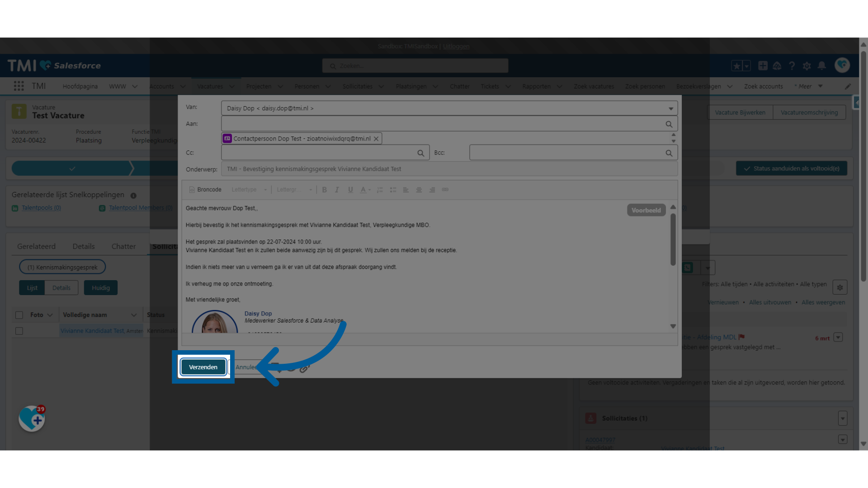Click the Vacatureomschrijving button

[809, 113]
